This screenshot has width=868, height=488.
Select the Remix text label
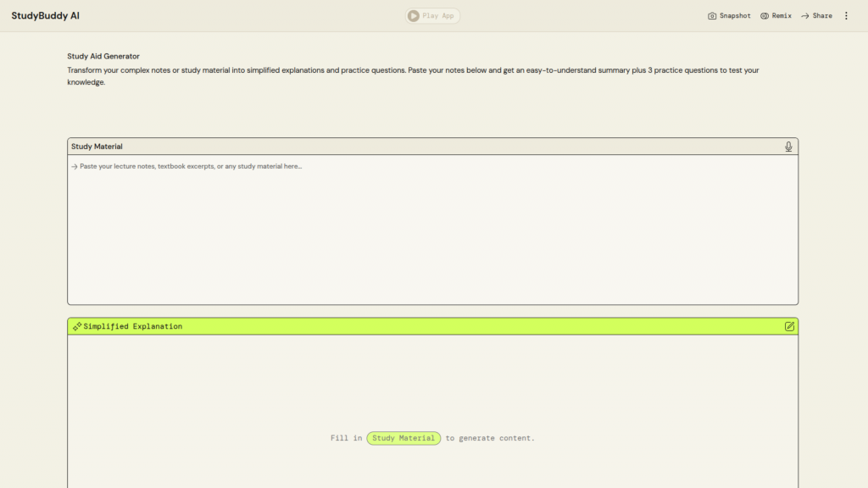(782, 16)
